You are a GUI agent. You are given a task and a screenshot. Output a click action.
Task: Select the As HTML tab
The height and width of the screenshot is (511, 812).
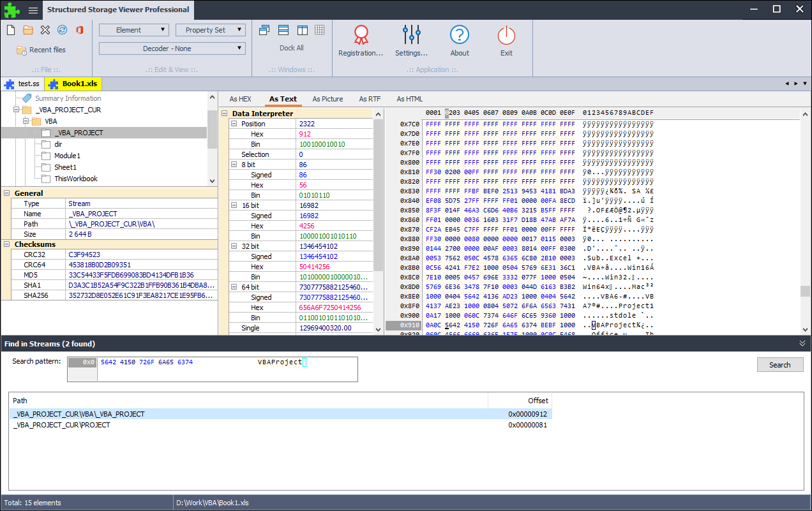410,99
